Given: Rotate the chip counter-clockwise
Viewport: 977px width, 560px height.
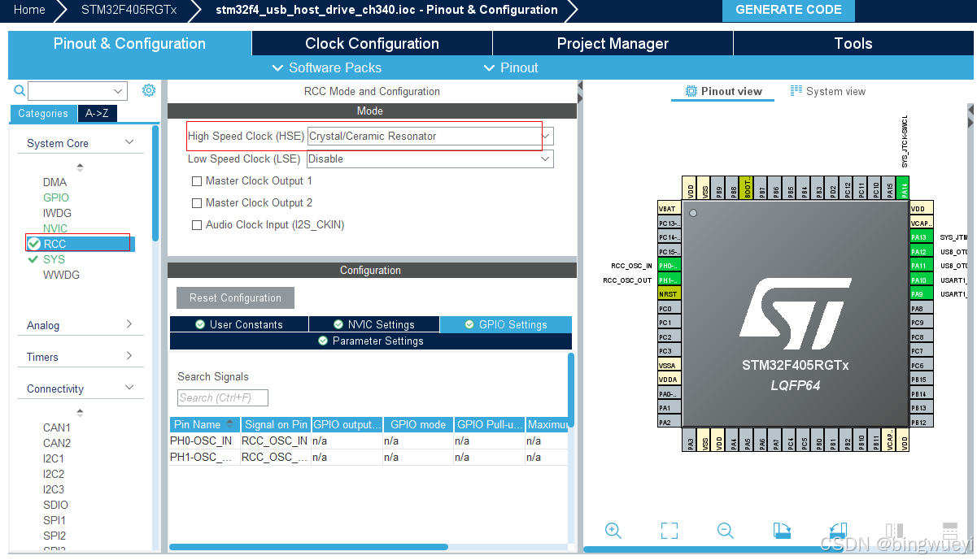Looking at the screenshot, I should (x=838, y=531).
